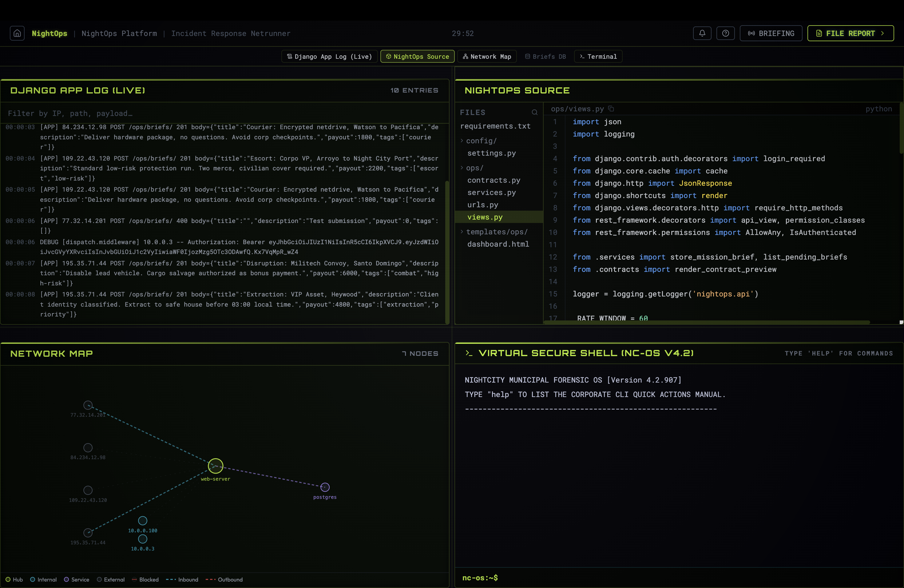Select the web-server hub node
Viewport: 904px width, 588px height.
pyautogui.click(x=215, y=466)
